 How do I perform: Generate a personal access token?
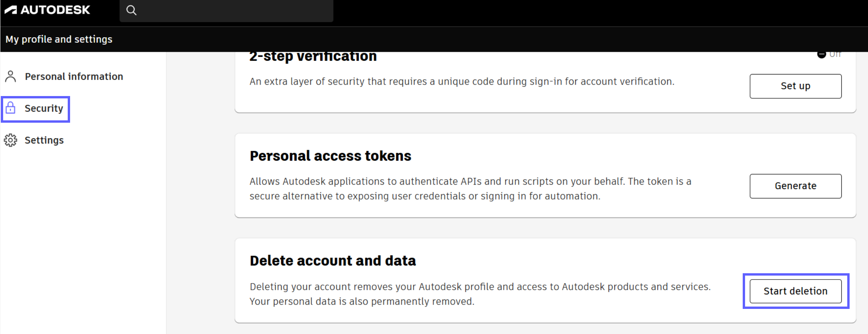[x=795, y=186]
